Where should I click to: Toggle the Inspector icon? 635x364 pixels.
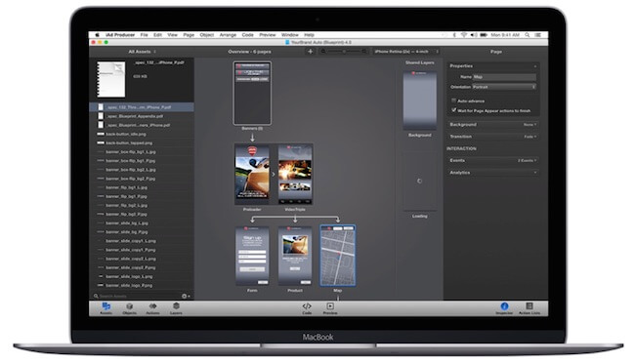point(504,308)
